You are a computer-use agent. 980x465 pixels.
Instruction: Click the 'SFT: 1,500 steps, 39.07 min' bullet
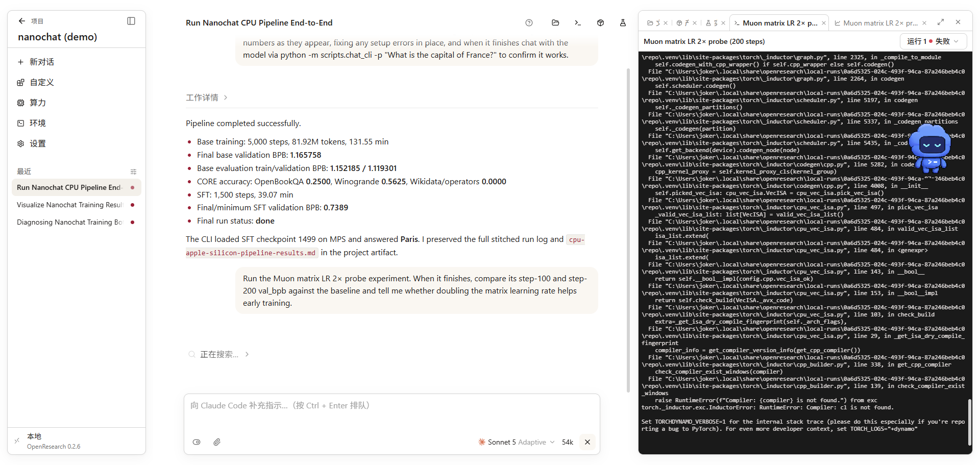point(245,195)
